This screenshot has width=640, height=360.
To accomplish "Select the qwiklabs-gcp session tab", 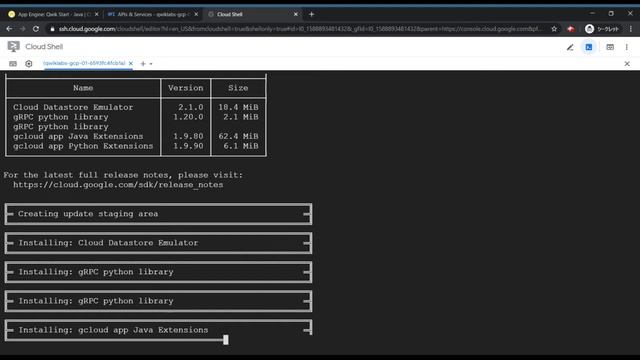I will tap(84, 63).
